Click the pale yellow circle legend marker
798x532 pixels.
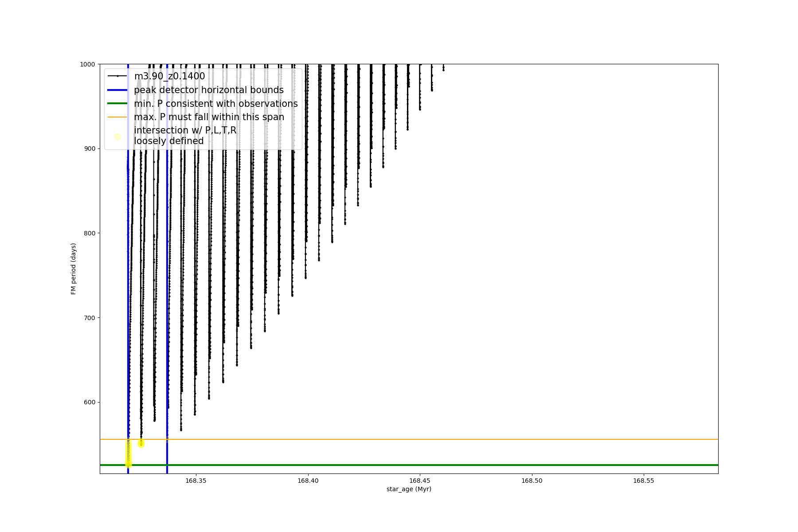117,137
